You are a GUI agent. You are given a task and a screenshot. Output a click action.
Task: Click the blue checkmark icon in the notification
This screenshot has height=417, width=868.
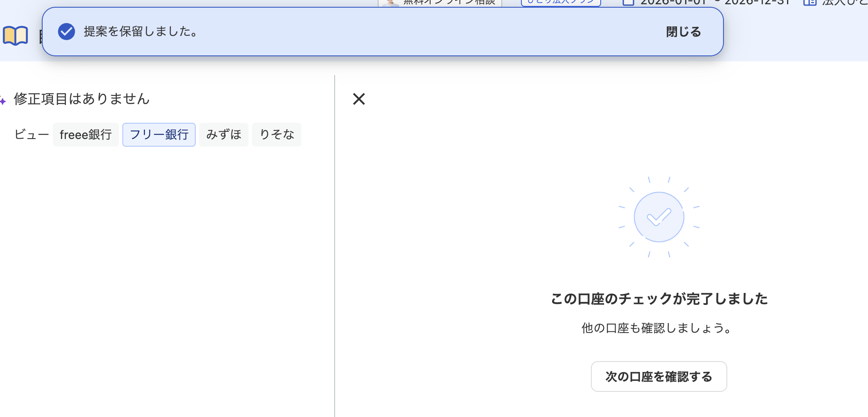tap(67, 32)
